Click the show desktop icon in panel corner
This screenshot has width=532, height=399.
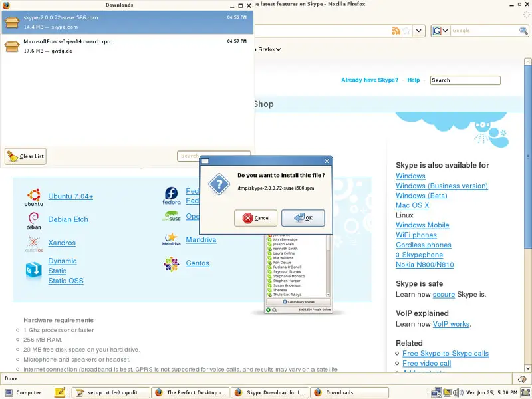[x=526, y=392]
